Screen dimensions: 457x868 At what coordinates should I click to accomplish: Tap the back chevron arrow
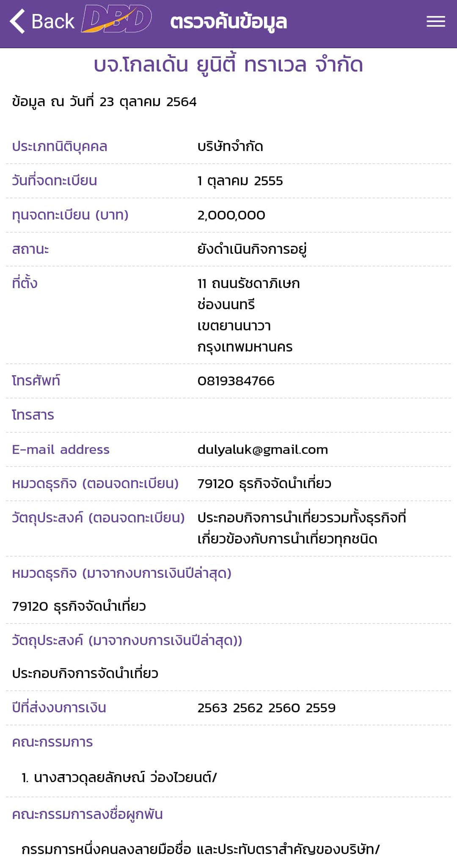pyautogui.click(x=18, y=22)
